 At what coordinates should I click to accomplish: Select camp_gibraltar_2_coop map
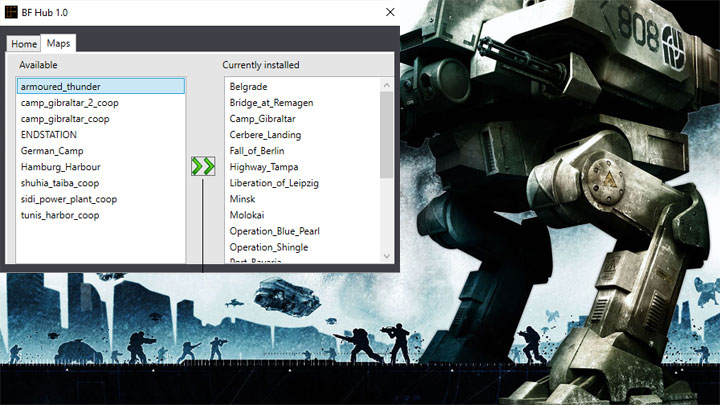pyautogui.click(x=101, y=103)
